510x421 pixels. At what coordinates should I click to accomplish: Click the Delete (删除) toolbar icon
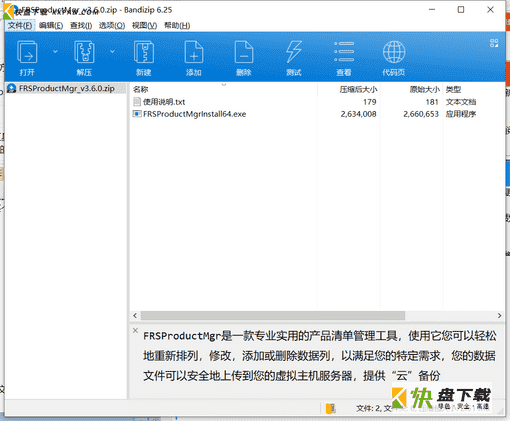coord(244,52)
